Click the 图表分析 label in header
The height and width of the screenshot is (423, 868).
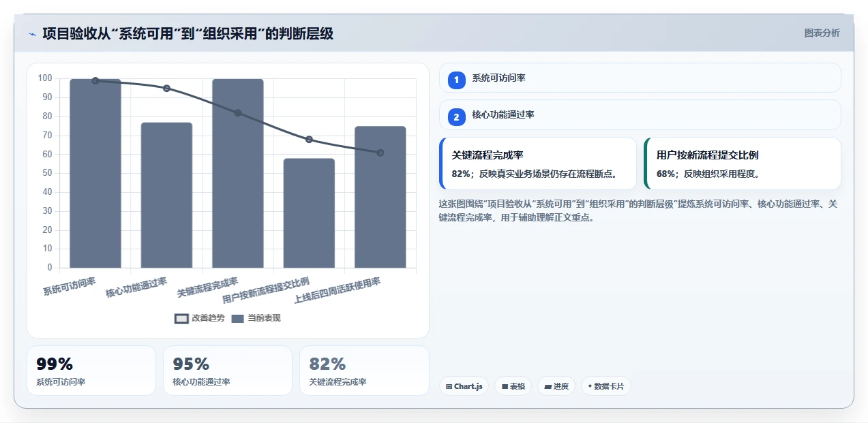[x=822, y=33]
